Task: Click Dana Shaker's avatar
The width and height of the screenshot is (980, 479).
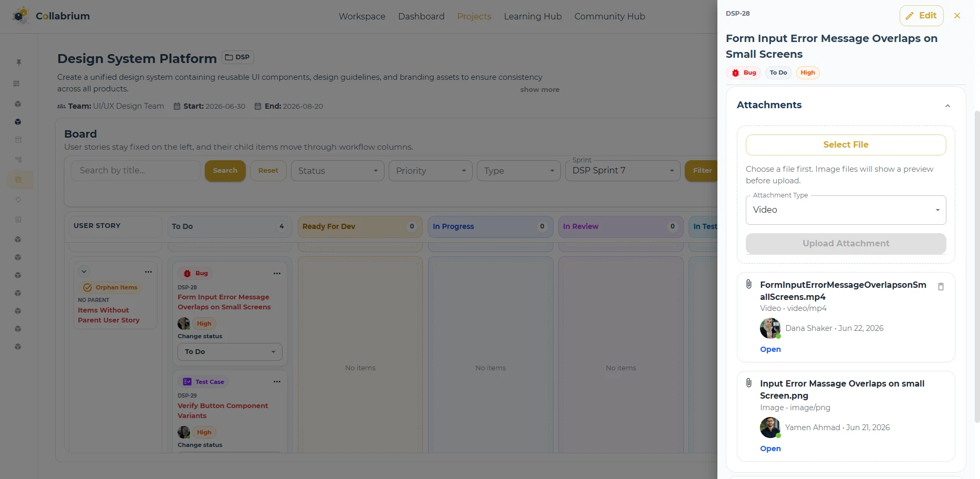Action: point(770,328)
